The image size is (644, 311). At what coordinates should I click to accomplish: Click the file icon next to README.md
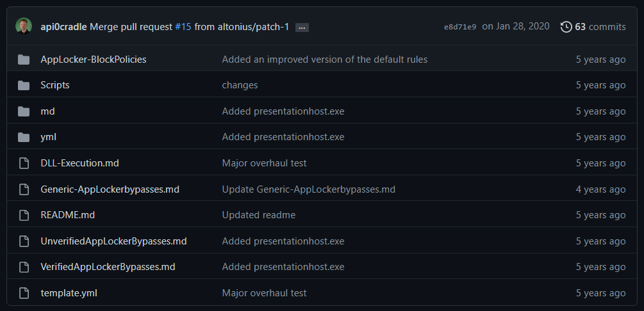tap(24, 215)
